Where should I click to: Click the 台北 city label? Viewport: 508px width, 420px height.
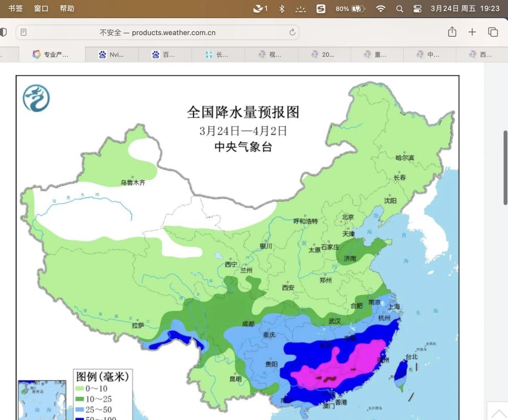click(x=411, y=356)
